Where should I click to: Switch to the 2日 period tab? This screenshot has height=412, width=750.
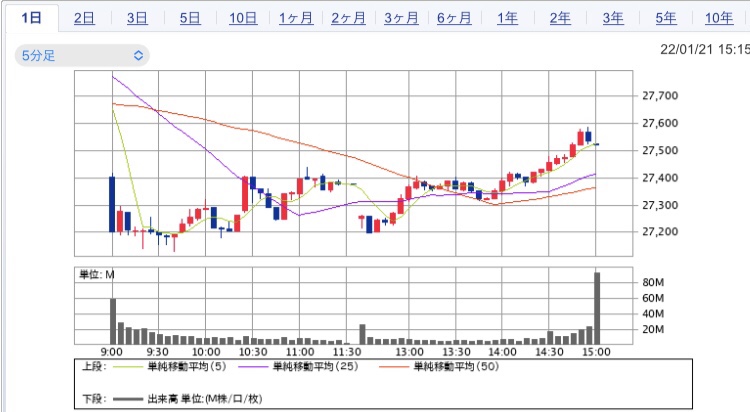tap(84, 18)
